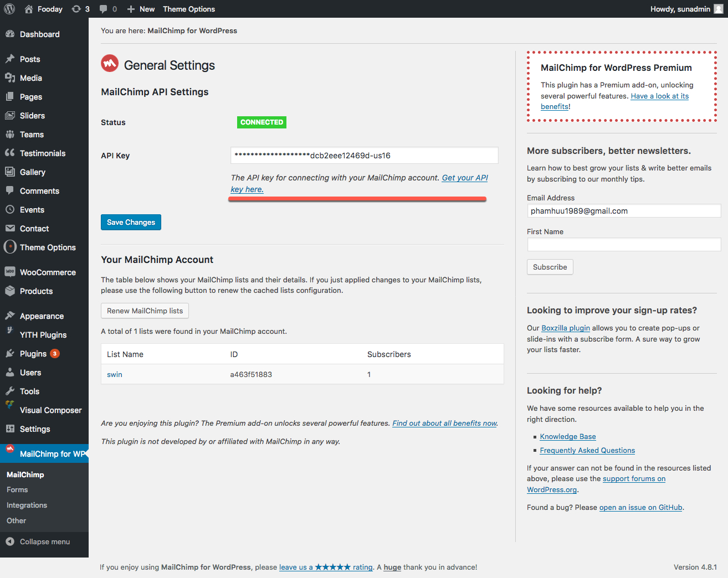Open the open an issue on GitHub link
728x578 pixels.
point(640,507)
